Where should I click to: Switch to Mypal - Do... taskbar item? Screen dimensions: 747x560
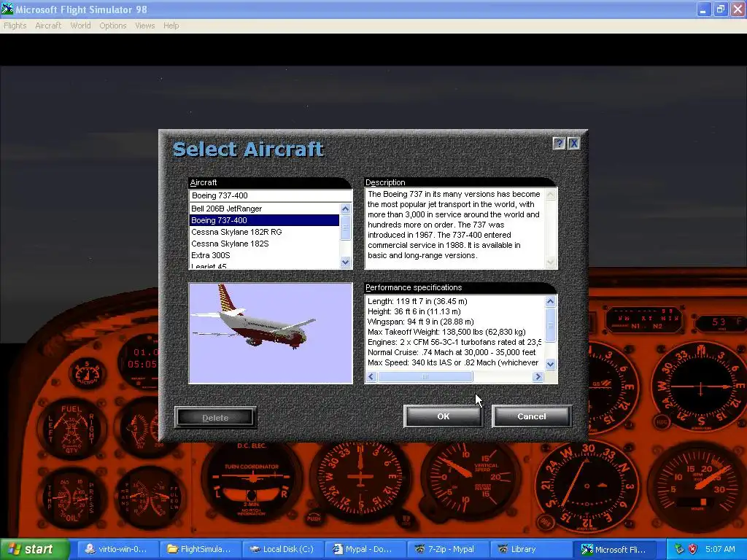click(365, 549)
